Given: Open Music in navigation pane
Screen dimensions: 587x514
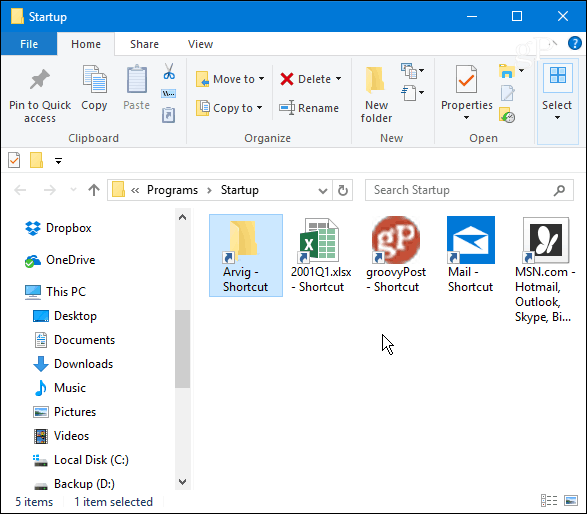Looking at the screenshot, I should 60,388.
